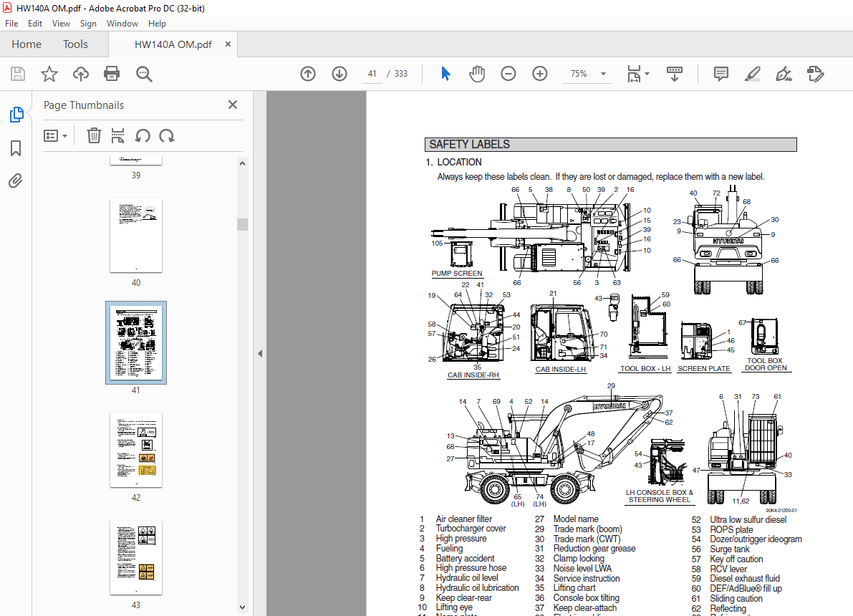The width and height of the screenshot is (853, 616).
Task: Select the Hand pan tool
Action: 477,74
